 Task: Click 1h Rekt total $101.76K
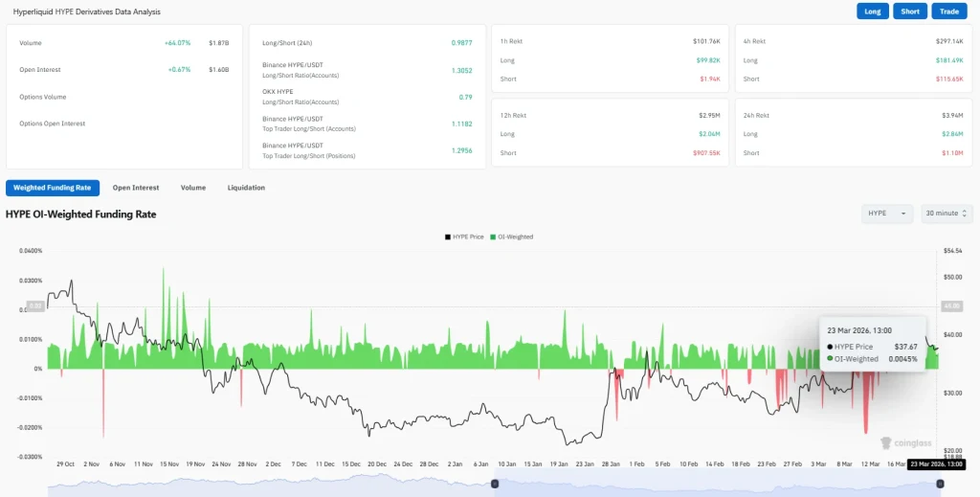tap(706, 41)
